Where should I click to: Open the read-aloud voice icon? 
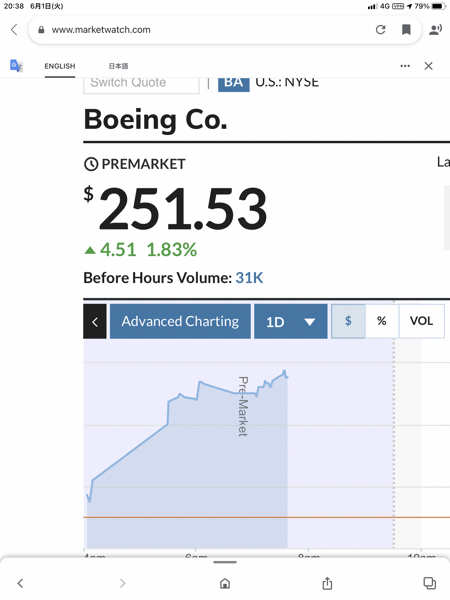(x=435, y=30)
